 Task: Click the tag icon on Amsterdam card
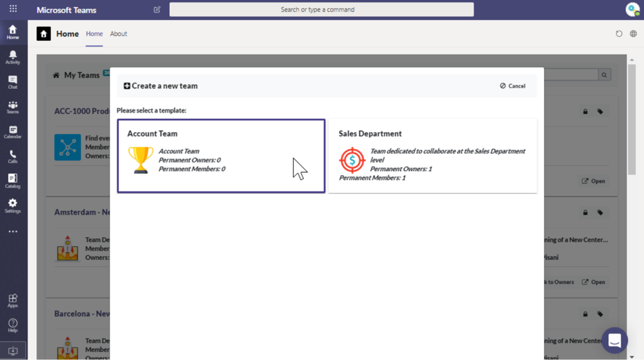(x=600, y=213)
